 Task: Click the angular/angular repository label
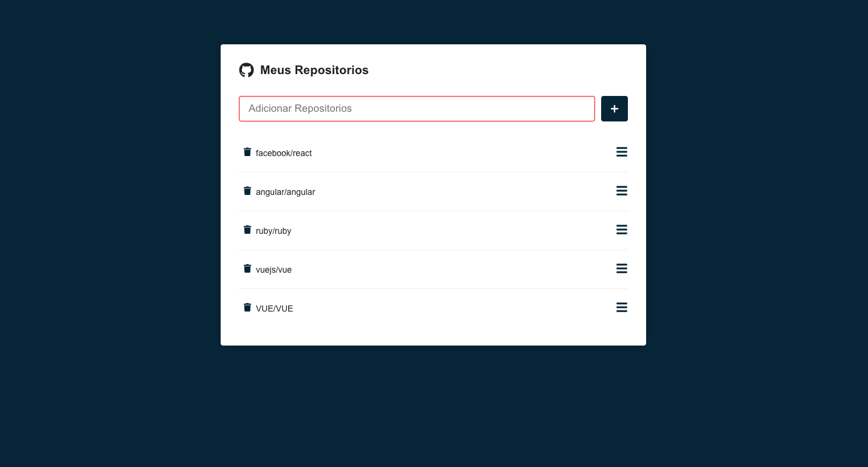[286, 191]
